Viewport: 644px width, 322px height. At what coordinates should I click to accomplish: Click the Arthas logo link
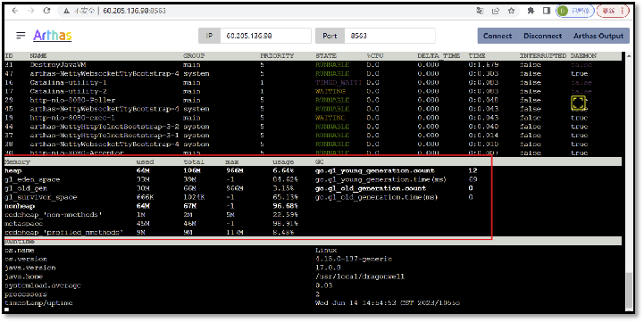(x=53, y=36)
